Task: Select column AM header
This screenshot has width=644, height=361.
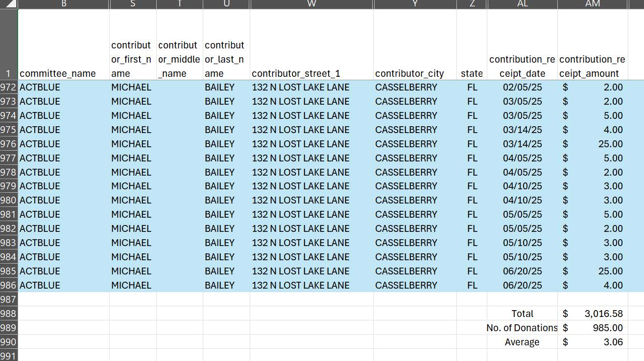Action: point(593,4)
